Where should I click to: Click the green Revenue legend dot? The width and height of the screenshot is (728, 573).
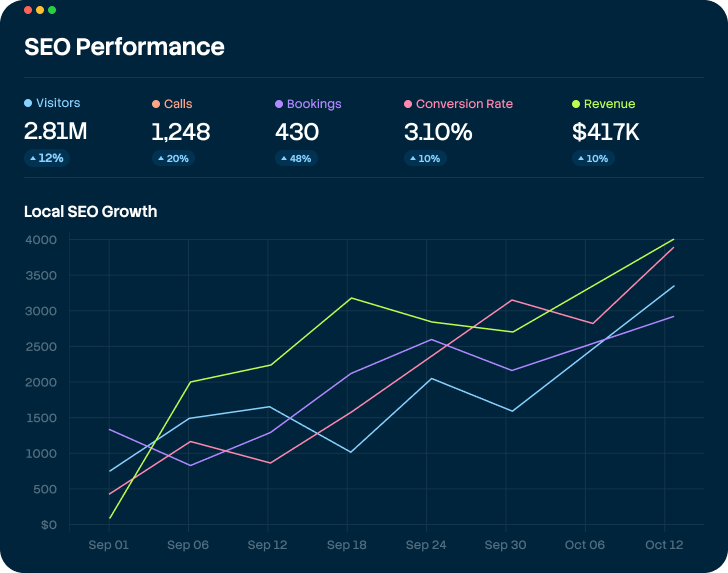pyautogui.click(x=576, y=104)
